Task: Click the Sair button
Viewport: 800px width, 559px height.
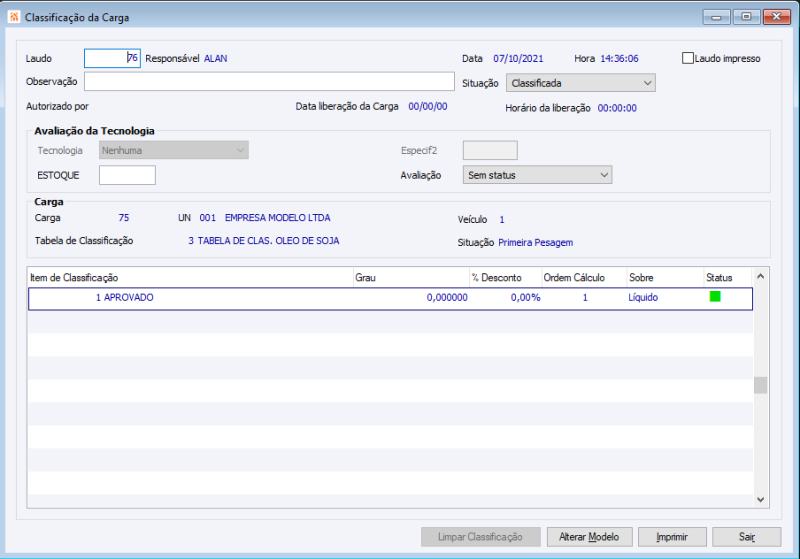Action: tap(746, 537)
